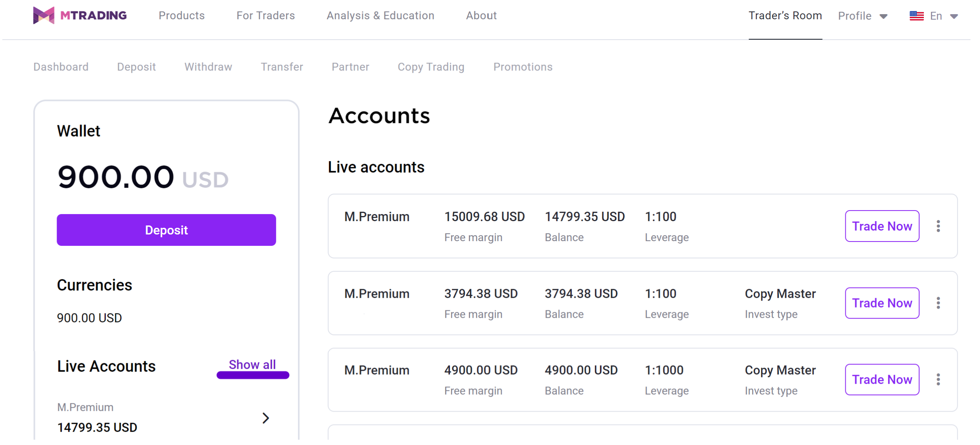Open Trader's Room section
The width and height of the screenshot is (980, 445).
coord(785,16)
